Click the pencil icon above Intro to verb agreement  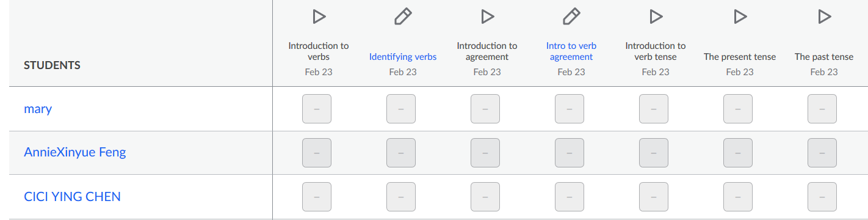tap(571, 16)
